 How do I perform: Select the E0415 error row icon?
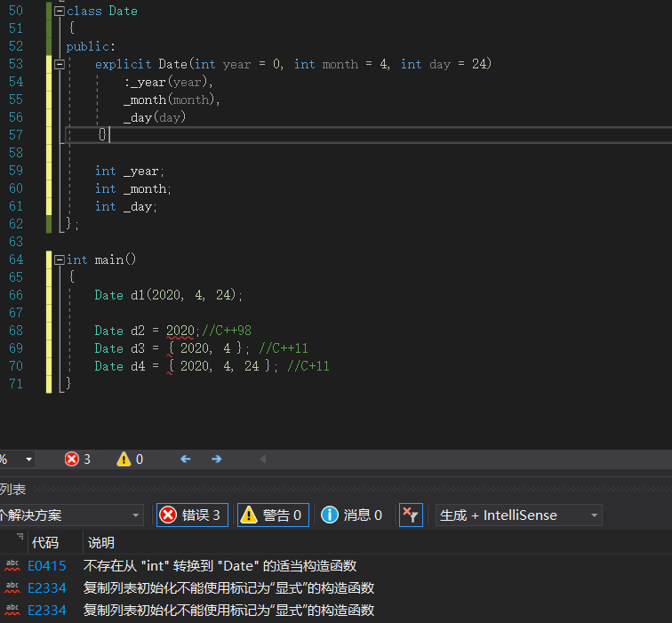[x=12, y=566]
